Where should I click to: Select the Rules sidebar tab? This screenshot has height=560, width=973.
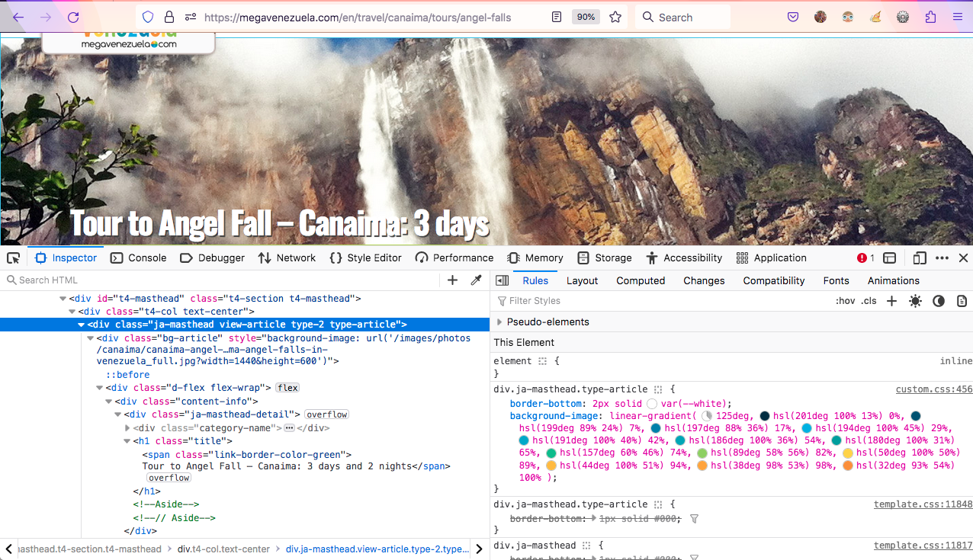pyautogui.click(x=535, y=280)
